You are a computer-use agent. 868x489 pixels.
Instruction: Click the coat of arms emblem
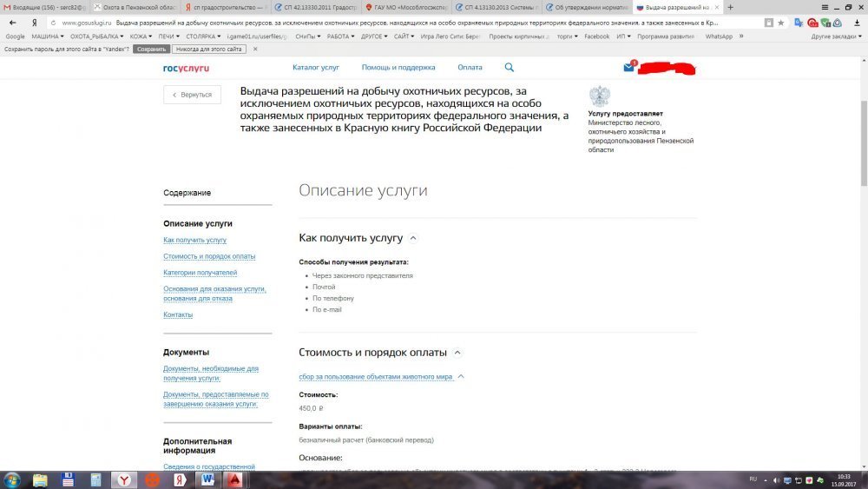599,96
